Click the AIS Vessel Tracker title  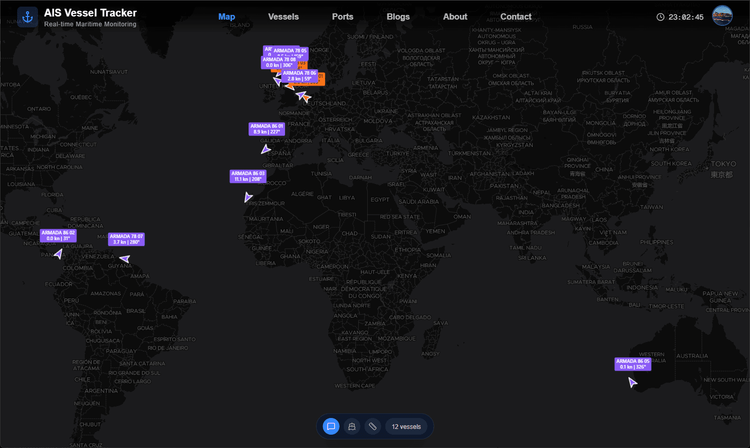(90, 13)
